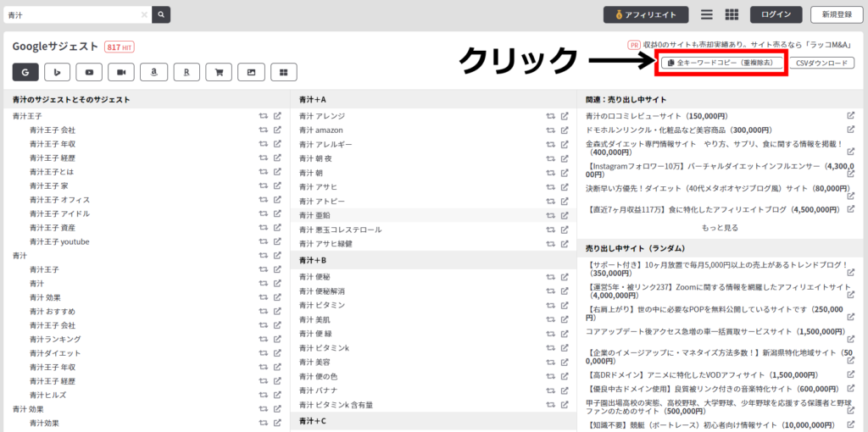Open 高DRドメイン anime VOD site listing
Image resolution: width=868 pixels, height=432 pixels.
pos(702,375)
